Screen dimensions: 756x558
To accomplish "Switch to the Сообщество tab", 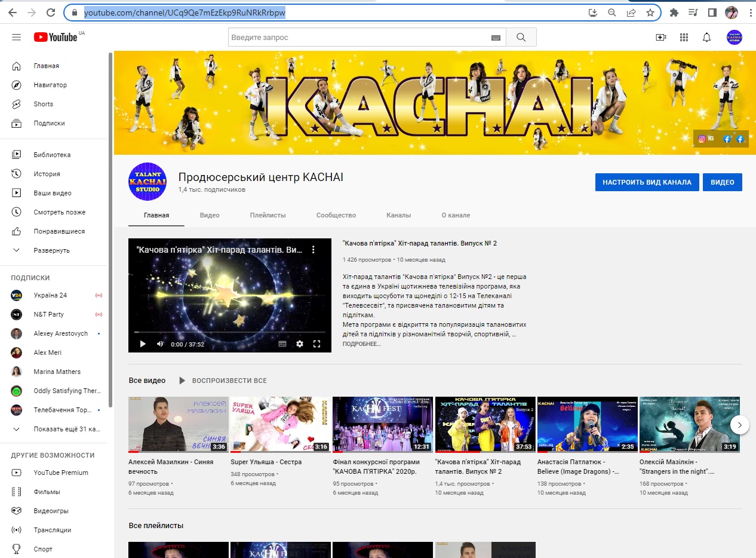I will pyautogui.click(x=336, y=215).
